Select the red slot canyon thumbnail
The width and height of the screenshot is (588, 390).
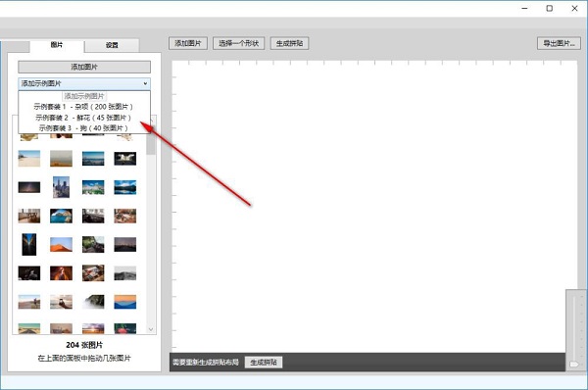pyautogui.click(x=61, y=273)
